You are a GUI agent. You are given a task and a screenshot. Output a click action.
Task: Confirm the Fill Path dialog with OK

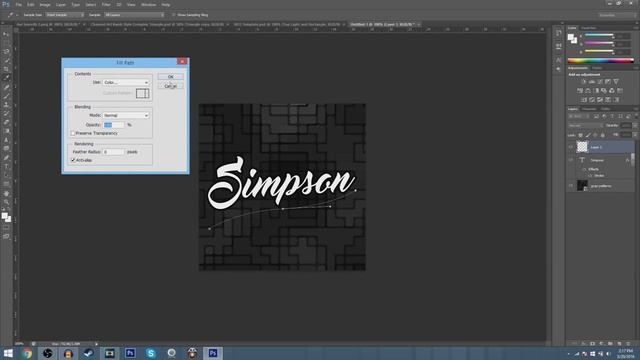coord(171,77)
